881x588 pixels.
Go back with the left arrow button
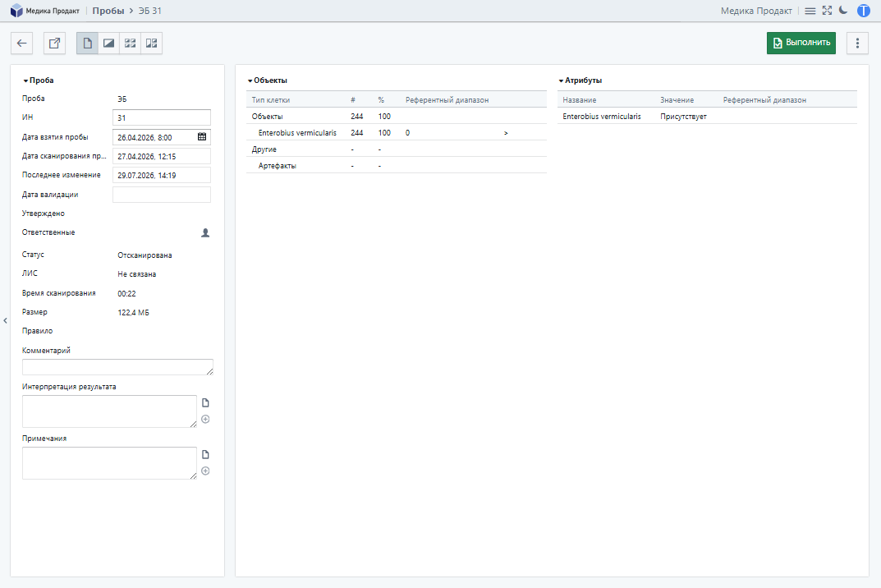[x=22, y=44]
